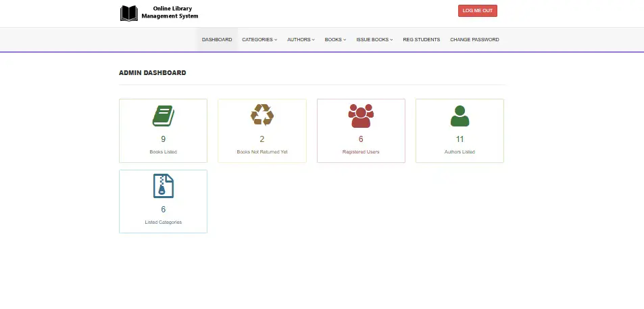Open the Dashboard menu item

(217, 39)
